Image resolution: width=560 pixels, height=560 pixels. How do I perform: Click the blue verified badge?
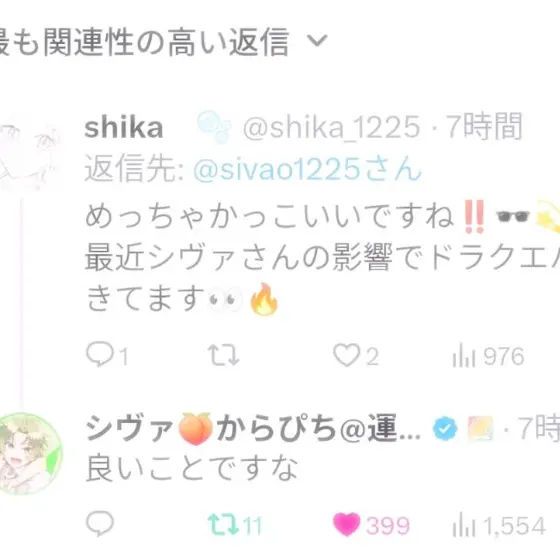(x=445, y=429)
